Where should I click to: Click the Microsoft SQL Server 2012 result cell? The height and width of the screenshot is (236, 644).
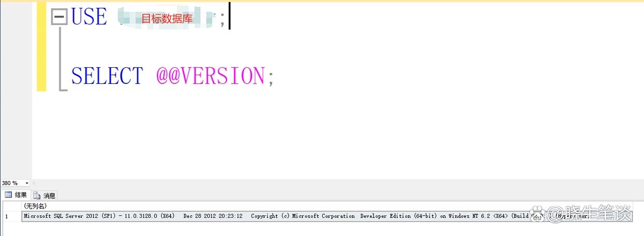[x=207, y=216]
